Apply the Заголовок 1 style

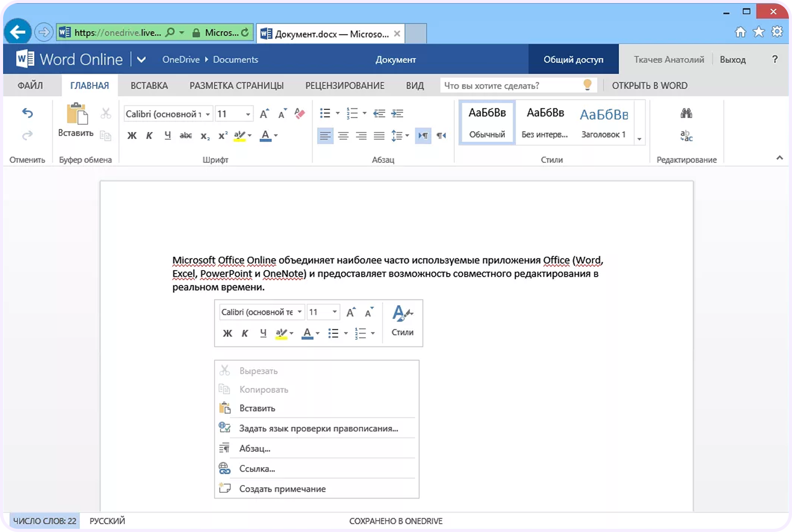(604, 123)
